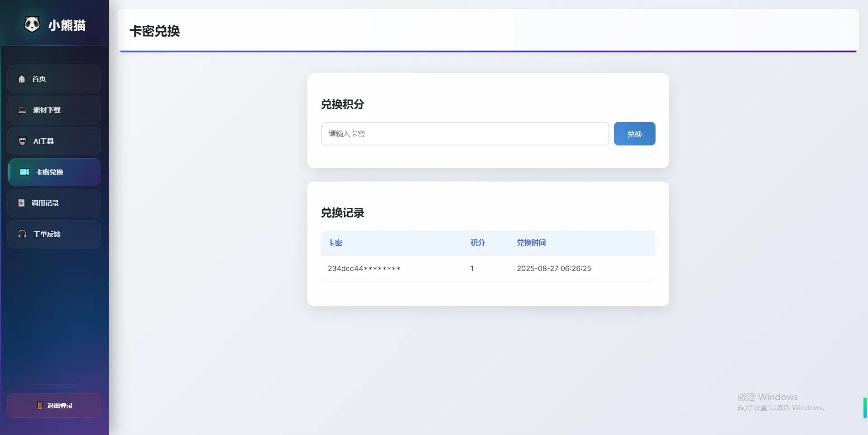Click the headset icon beside 工单反馈
This screenshot has height=435, width=868.
[22, 234]
